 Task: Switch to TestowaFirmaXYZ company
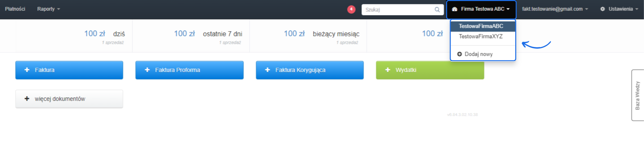(483, 36)
